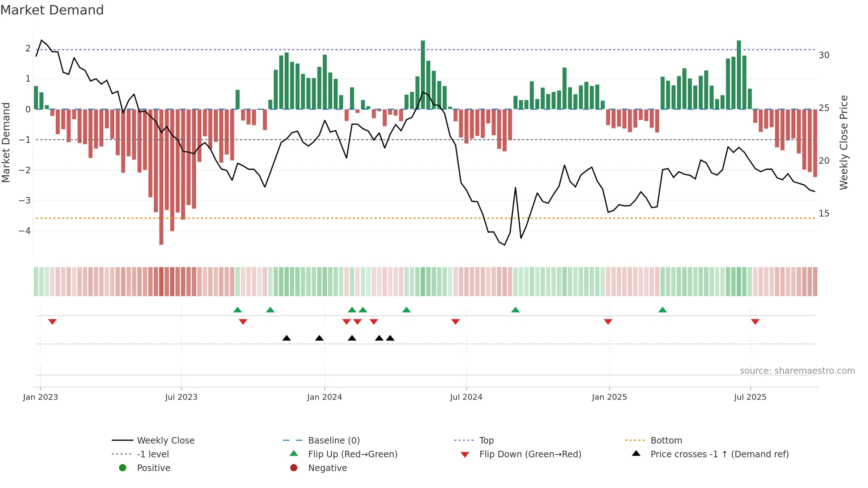Image resolution: width=868 pixels, height=488 pixels.
Task: Click the black Price crosses -1 legend triangle
Action: [636, 453]
